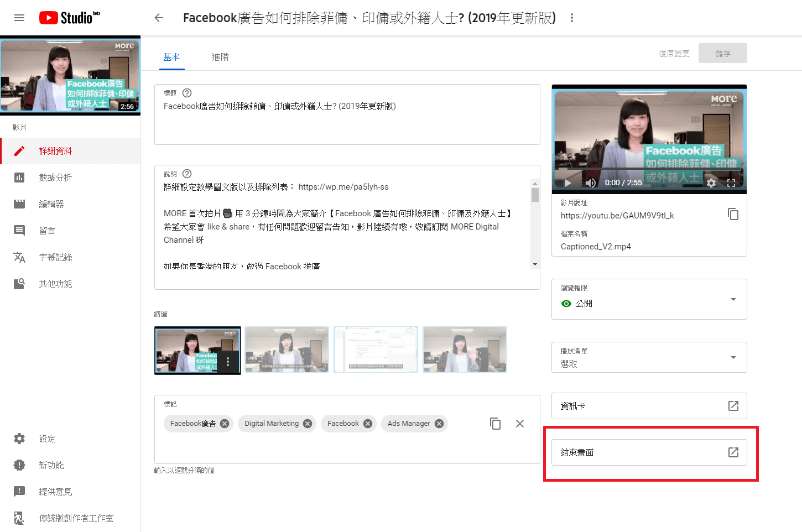This screenshot has height=532, width=802.
Task: Select the third thumbnail showing a document
Action: tap(376, 349)
